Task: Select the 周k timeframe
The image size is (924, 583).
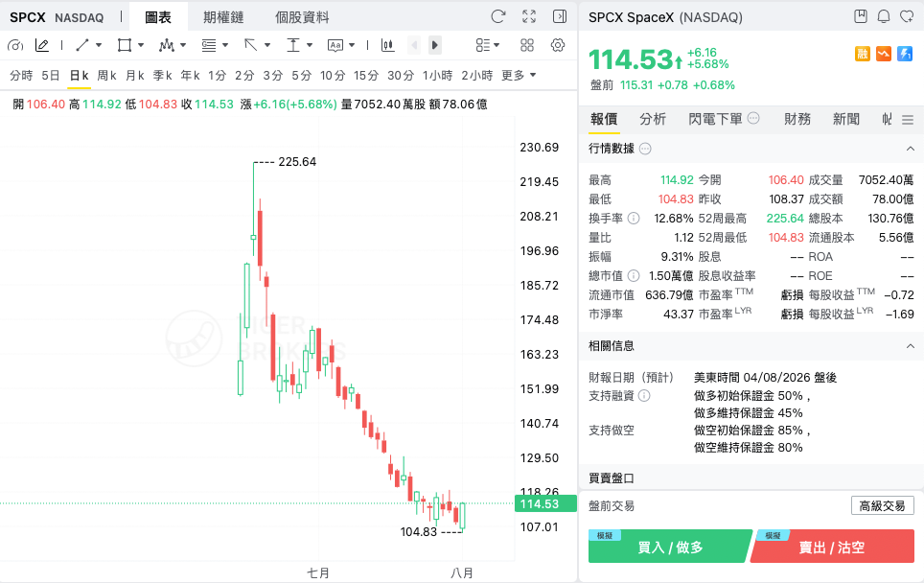Action: [x=106, y=76]
